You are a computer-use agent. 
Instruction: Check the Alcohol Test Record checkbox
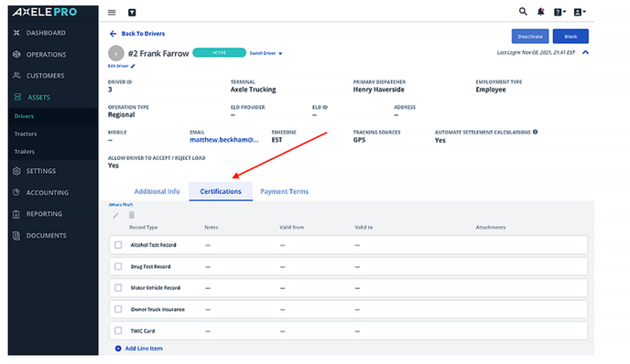click(118, 245)
